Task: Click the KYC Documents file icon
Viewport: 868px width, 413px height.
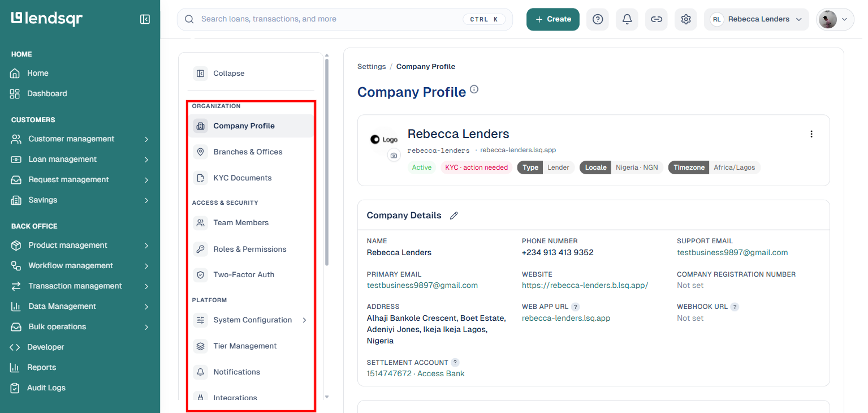Action: pyautogui.click(x=200, y=178)
